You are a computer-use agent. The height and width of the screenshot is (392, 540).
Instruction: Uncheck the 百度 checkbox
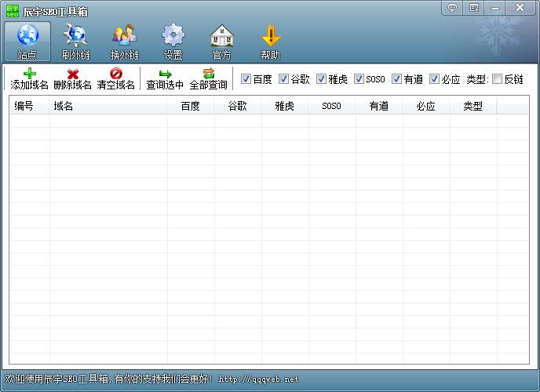pos(246,79)
